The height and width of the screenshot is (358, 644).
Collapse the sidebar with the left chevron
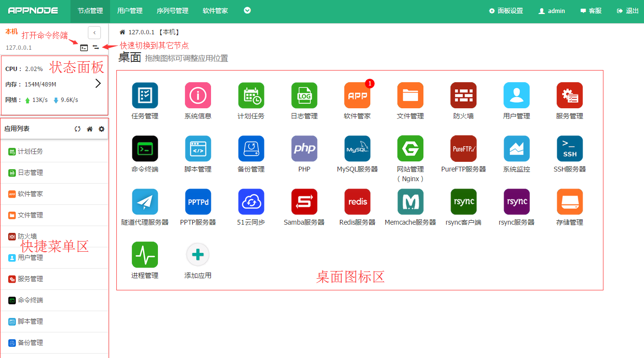pos(94,32)
